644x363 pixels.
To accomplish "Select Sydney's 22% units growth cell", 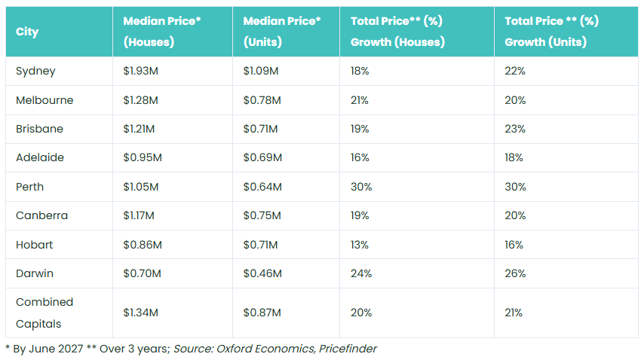I will click(x=515, y=72).
